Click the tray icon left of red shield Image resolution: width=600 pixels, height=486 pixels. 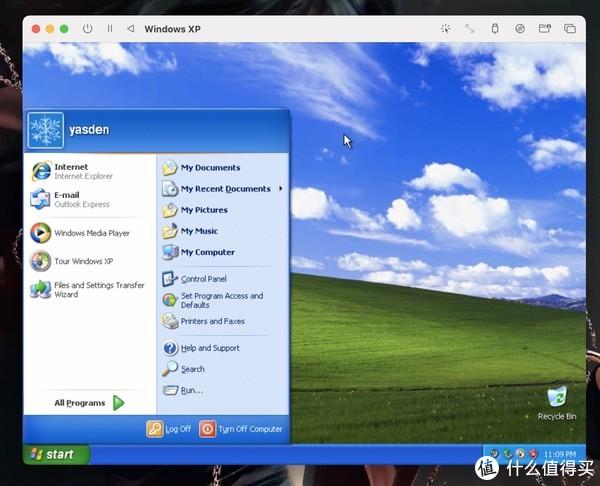pos(520,454)
